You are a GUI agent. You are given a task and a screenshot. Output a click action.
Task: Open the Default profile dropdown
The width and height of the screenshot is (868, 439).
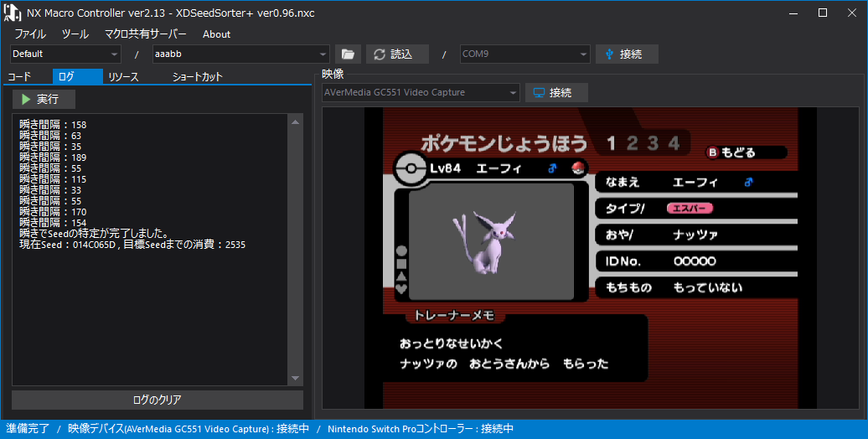tap(65, 54)
